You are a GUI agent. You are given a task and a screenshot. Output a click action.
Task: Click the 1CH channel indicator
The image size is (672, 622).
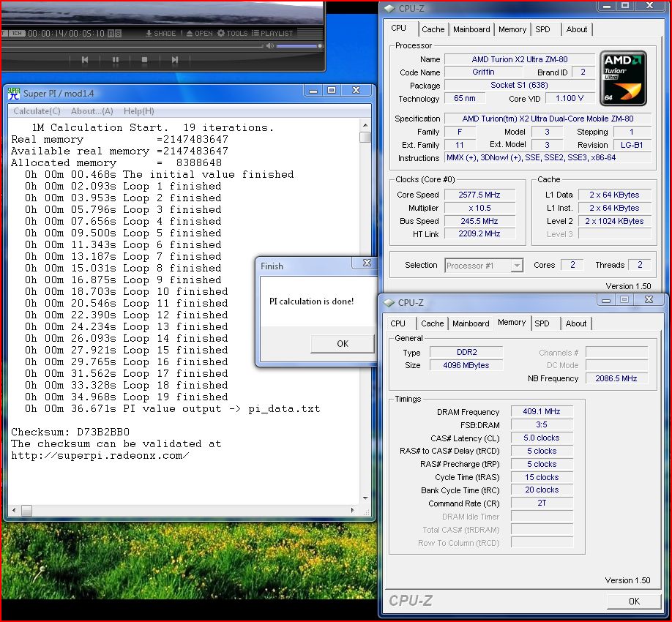pyautogui.click(x=16, y=34)
